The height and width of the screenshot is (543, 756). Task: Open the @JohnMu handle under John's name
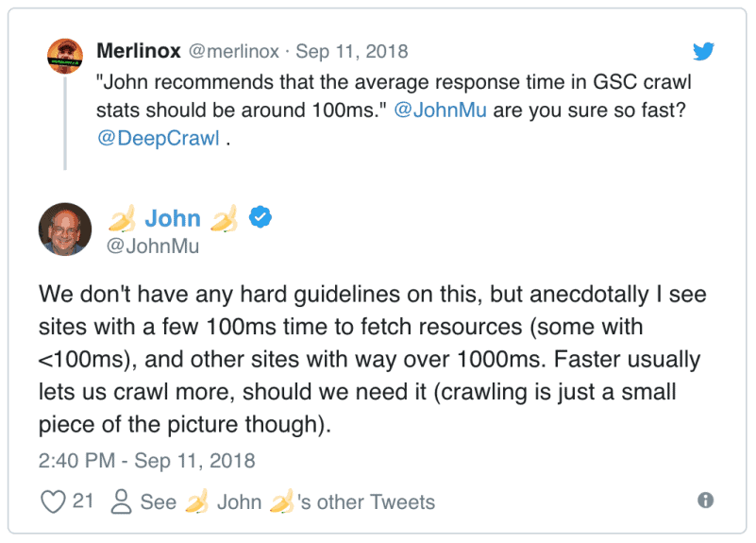pos(153,246)
